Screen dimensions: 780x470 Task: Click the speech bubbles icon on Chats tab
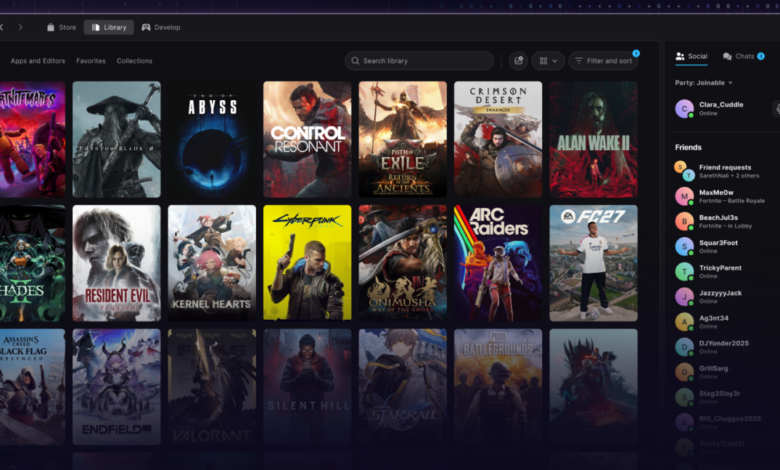coord(727,56)
